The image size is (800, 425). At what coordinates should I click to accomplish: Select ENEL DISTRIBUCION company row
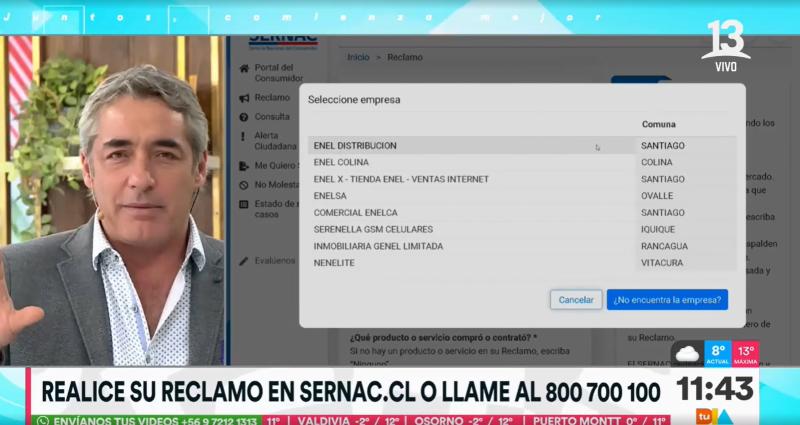tap(522, 146)
